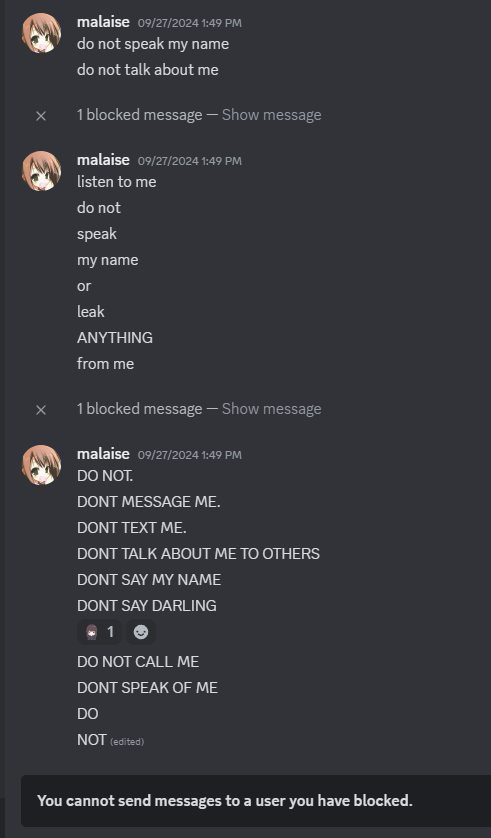Select the "ANYTHING" message line
This screenshot has width=491, height=838.
[115, 338]
